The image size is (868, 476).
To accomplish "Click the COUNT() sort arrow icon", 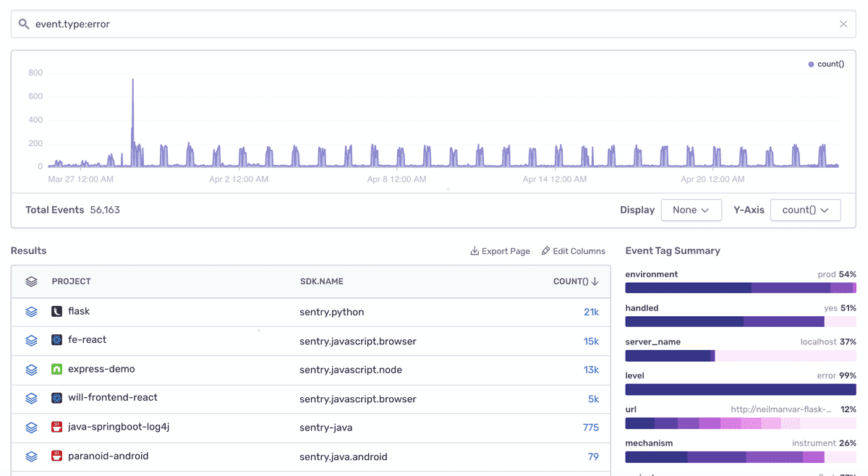I will point(595,281).
